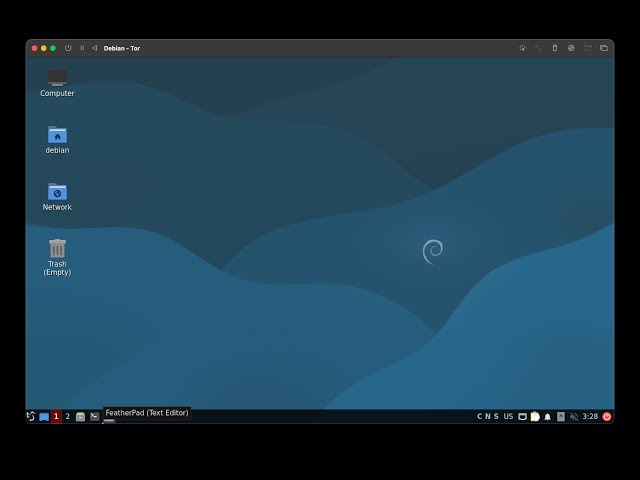Select the Trash (Empty) desktop icon
Screen dimensions: 640x480
point(57,257)
